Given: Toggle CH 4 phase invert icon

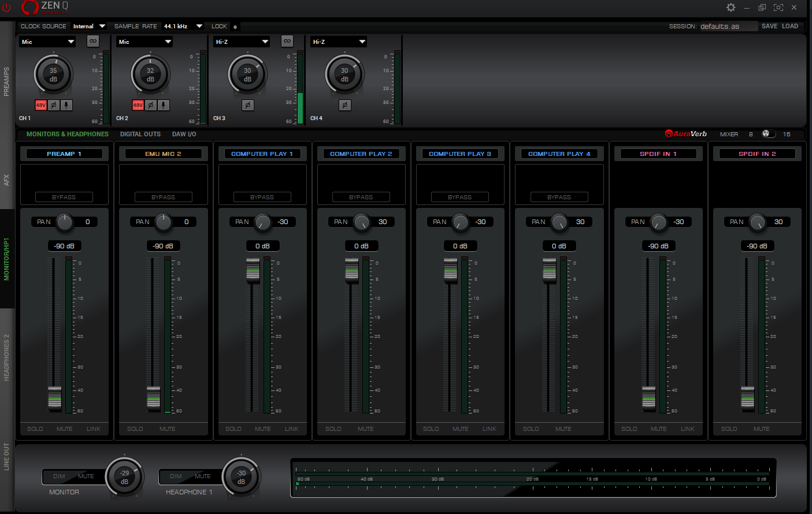Looking at the screenshot, I should tap(345, 105).
